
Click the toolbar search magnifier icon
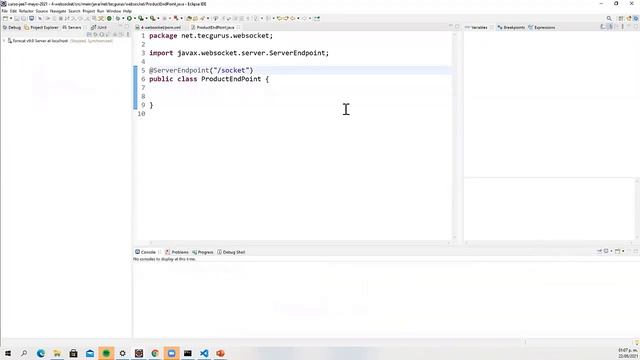[609, 18]
